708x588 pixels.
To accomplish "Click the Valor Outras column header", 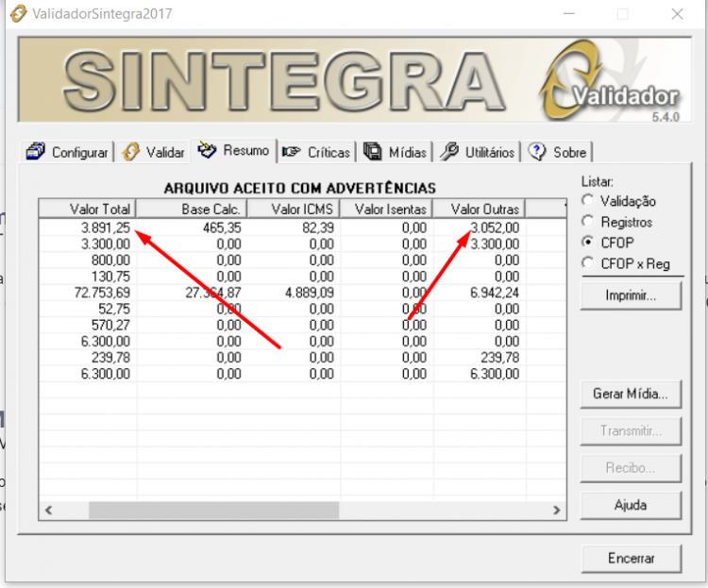I will (479, 210).
